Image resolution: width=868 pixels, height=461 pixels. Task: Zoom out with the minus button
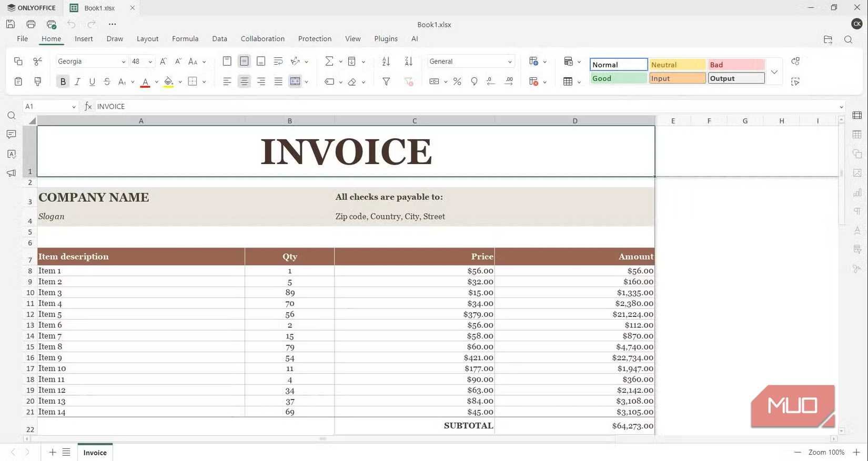coord(798,452)
